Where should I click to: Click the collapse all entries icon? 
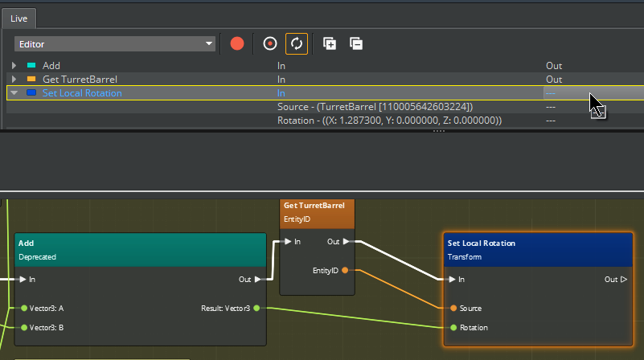coord(356,43)
